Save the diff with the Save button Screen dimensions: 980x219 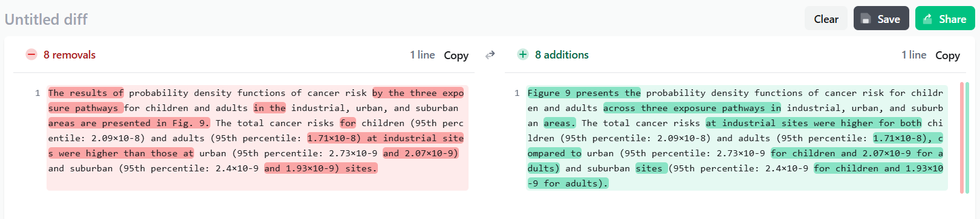pos(881,19)
